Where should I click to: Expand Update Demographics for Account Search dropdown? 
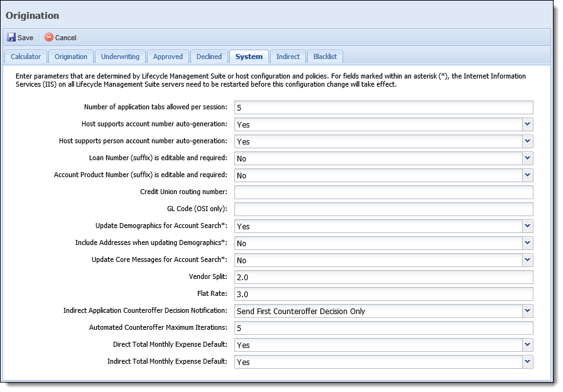[x=527, y=226]
